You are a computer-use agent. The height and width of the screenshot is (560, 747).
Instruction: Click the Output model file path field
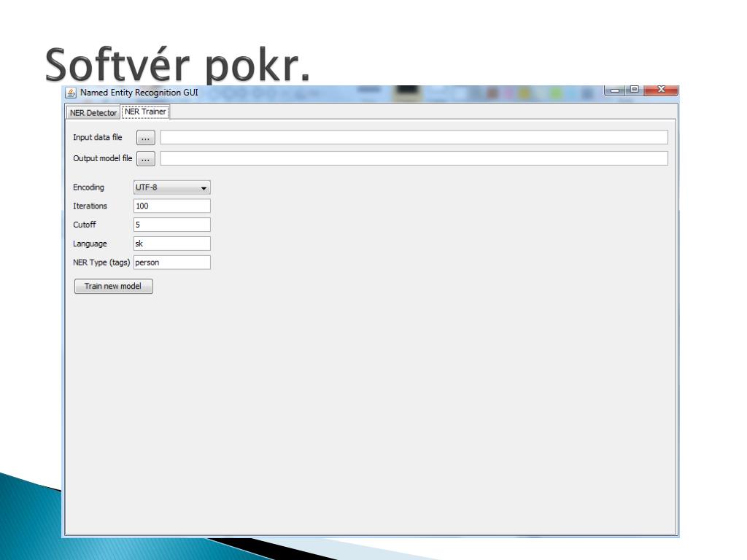point(414,158)
